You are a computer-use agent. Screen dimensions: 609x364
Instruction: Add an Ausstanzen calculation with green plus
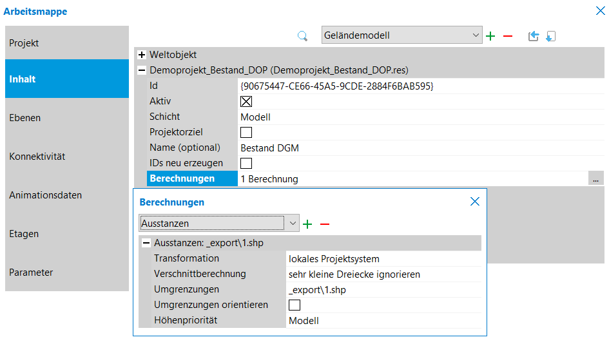(x=307, y=224)
